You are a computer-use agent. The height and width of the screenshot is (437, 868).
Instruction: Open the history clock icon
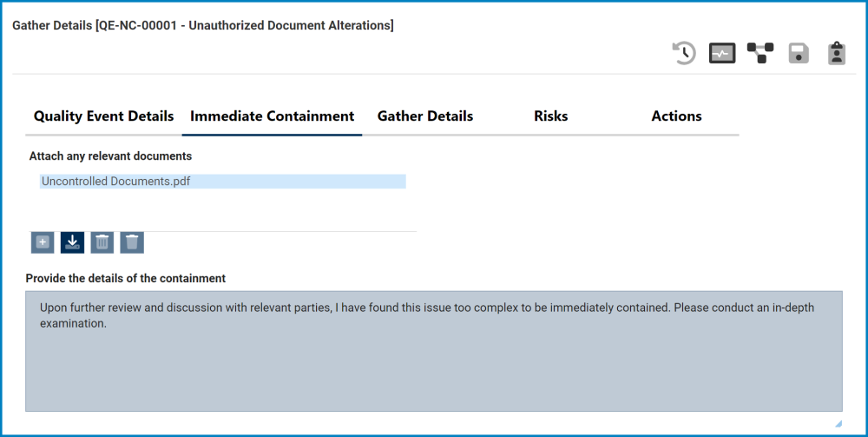pos(684,54)
